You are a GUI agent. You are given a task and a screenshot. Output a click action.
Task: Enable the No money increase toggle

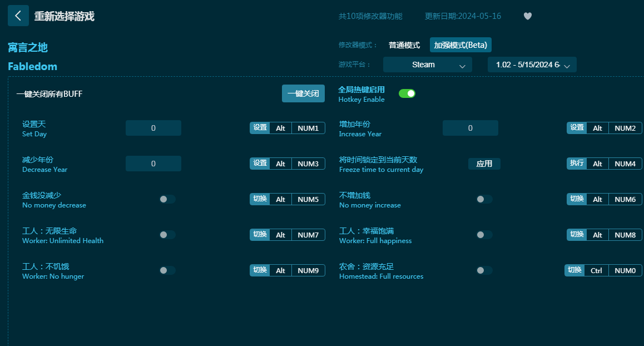(484, 199)
